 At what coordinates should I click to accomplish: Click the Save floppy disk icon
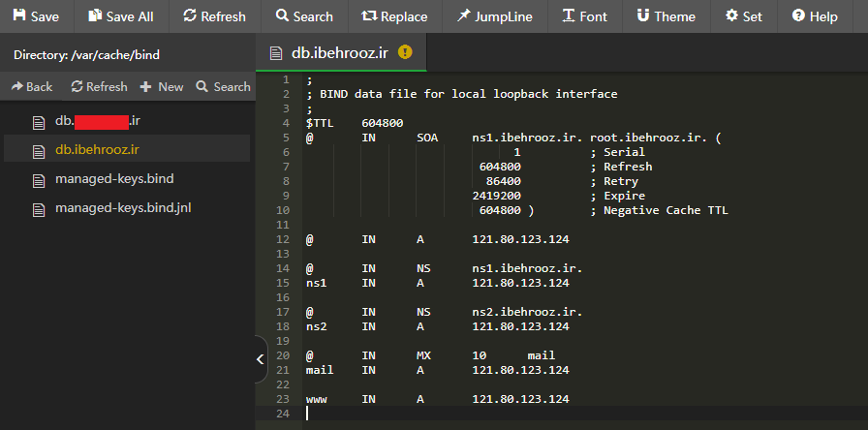[x=18, y=16]
